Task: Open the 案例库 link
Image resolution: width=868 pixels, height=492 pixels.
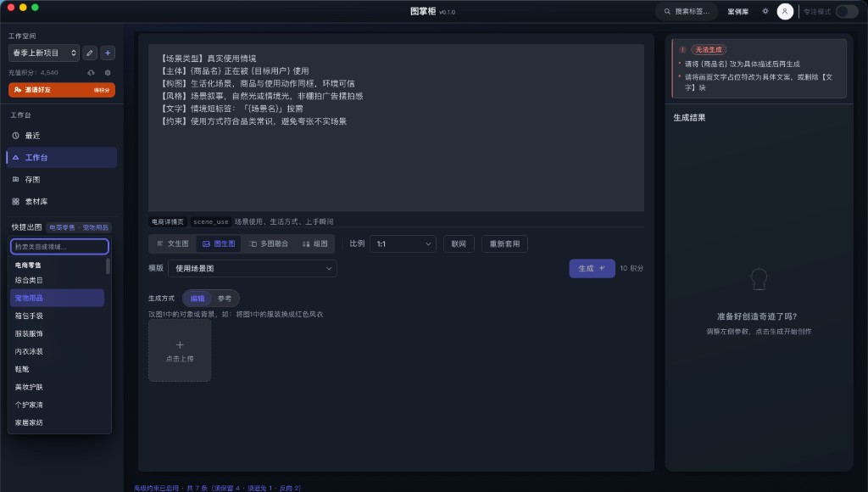Action: point(738,12)
